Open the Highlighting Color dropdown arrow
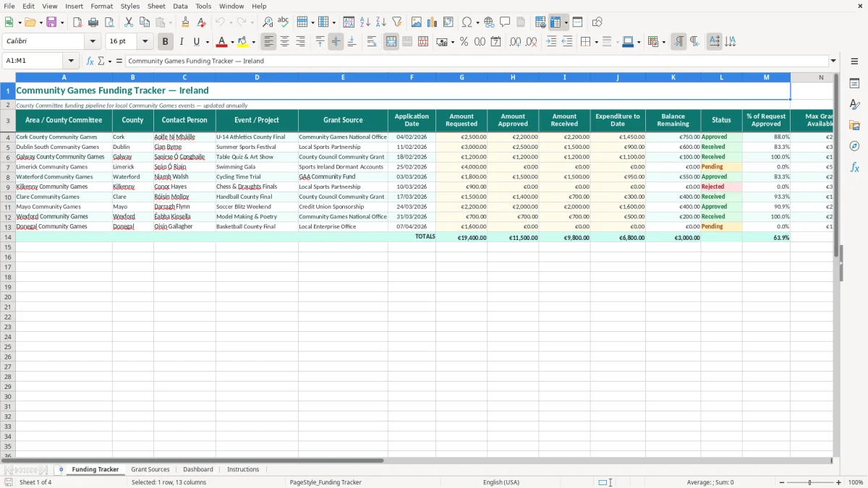 pyautogui.click(x=252, y=42)
